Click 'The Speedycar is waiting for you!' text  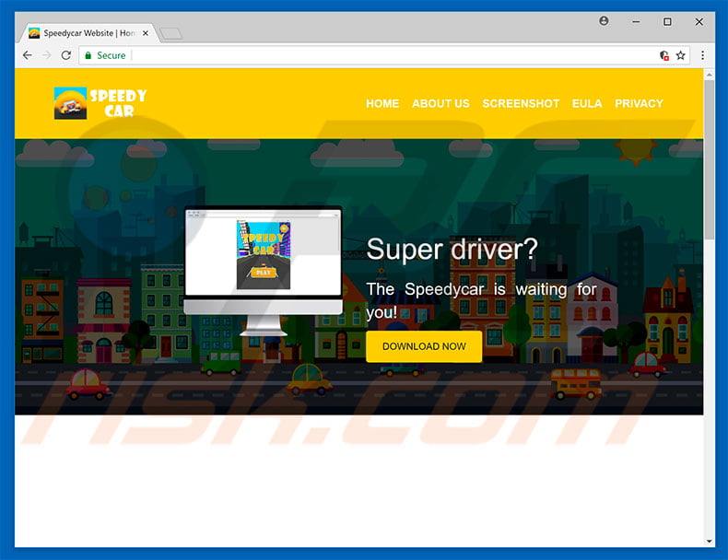481,300
